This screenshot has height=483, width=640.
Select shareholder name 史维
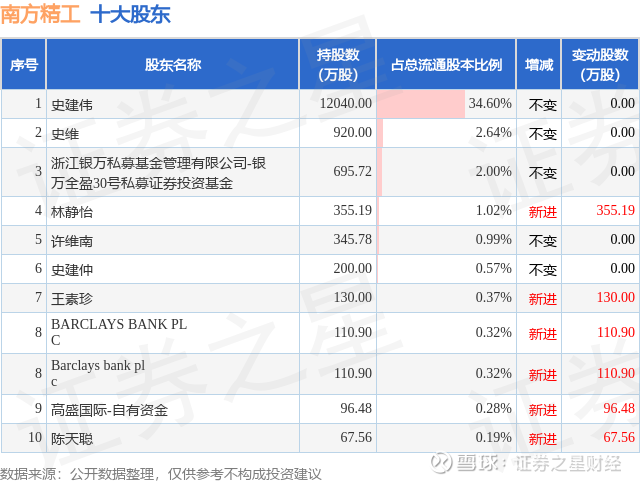pos(65,134)
